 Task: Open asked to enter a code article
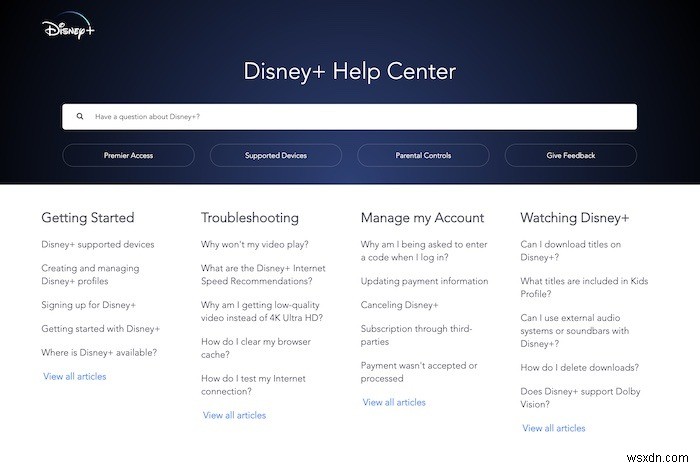click(x=424, y=251)
